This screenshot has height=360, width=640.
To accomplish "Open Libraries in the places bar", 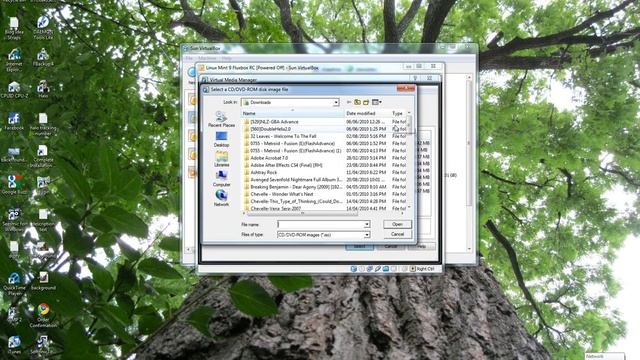I will [x=221, y=159].
